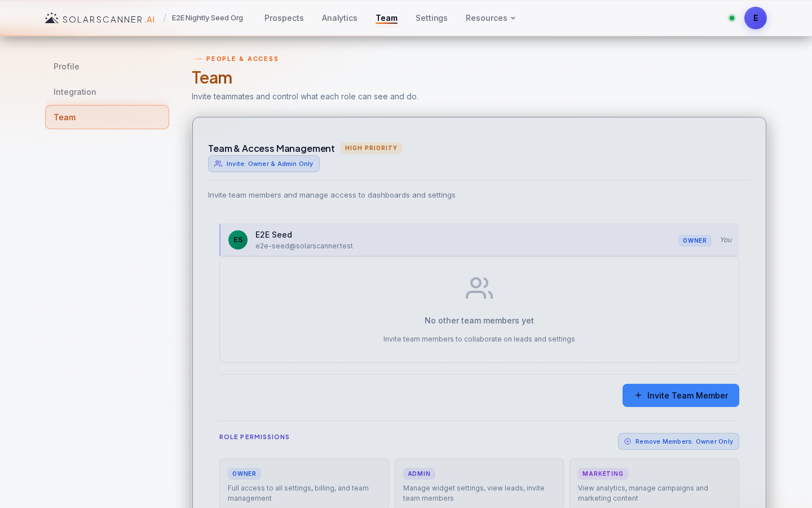812x508 pixels.
Task: Select Profile in the sidebar
Action: (107, 67)
